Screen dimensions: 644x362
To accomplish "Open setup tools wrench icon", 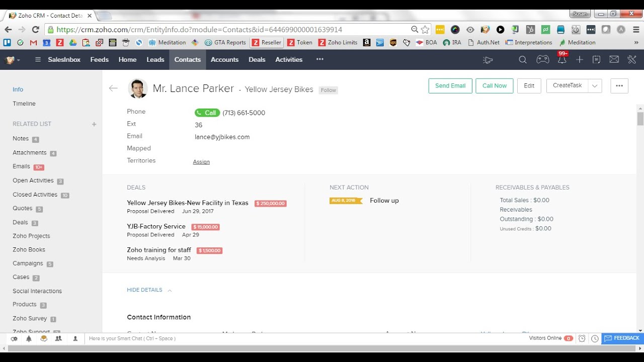I will pyautogui.click(x=632, y=60).
